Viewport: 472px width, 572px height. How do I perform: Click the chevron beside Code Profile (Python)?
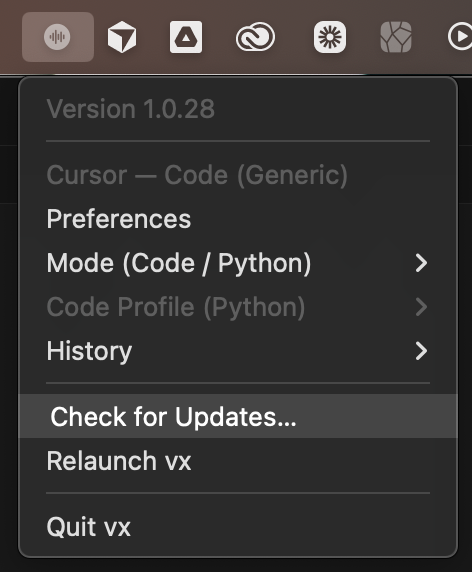click(x=421, y=307)
